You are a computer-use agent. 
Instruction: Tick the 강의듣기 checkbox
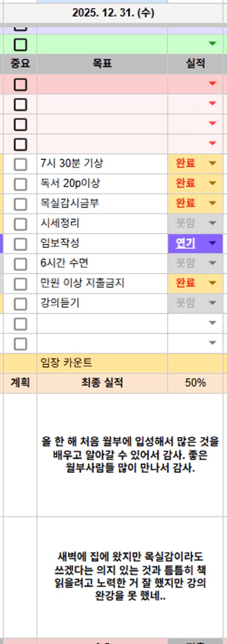click(20, 304)
